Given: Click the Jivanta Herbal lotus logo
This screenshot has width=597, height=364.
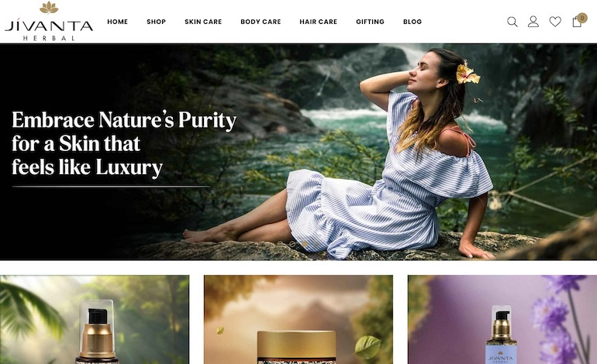Looking at the screenshot, I should click(49, 21).
